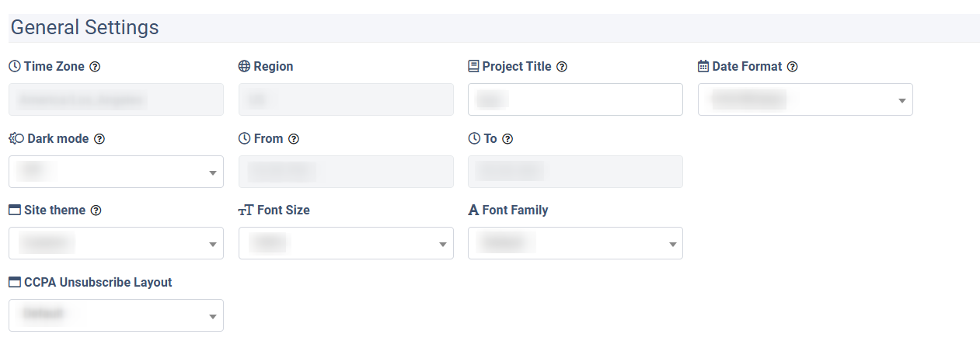
Task: Click the Region field
Action: (x=346, y=99)
